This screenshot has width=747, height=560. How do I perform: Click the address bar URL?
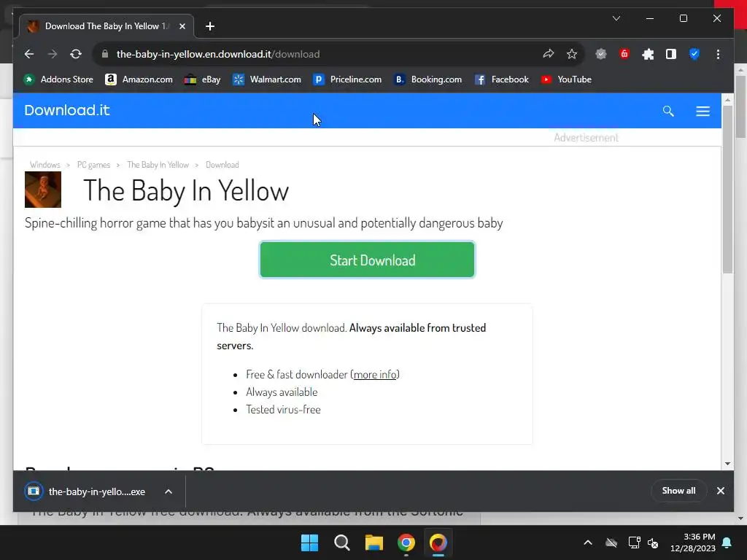coord(218,54)
